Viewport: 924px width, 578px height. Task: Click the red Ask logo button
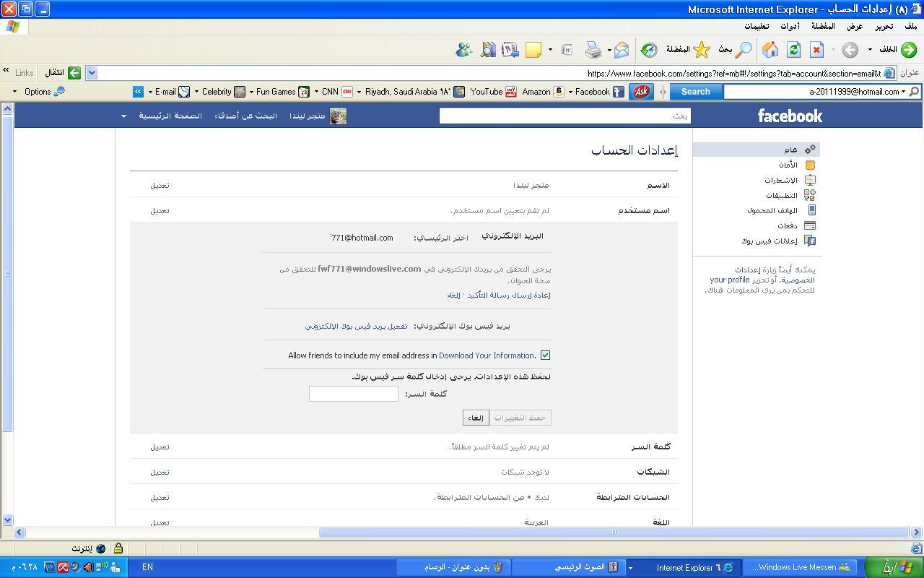(641, 92)
